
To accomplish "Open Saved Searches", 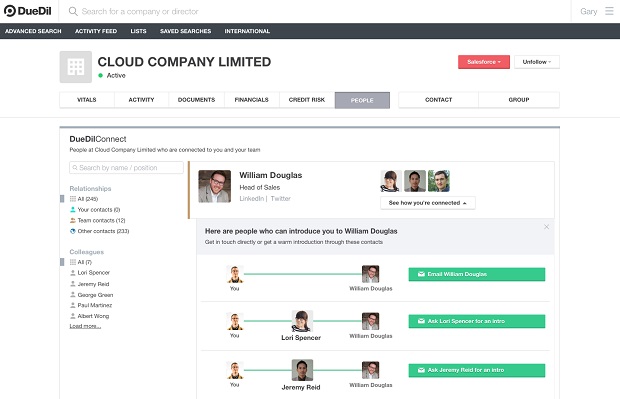I will pos(185,31).
